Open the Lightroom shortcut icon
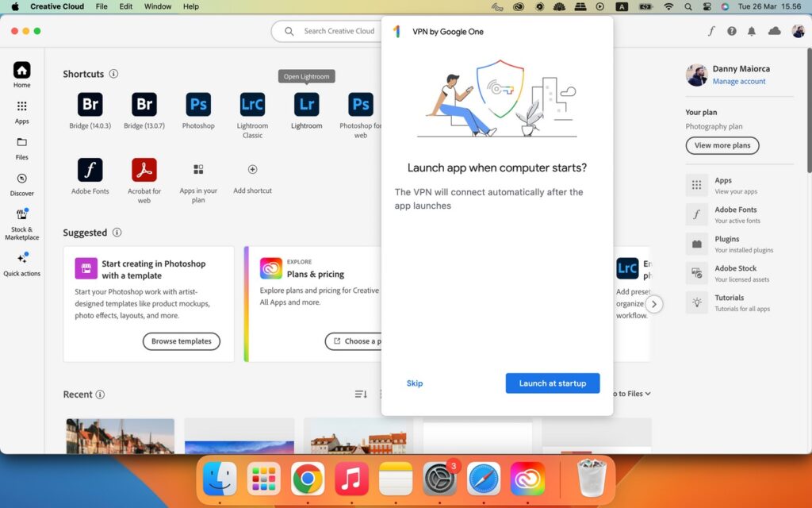The width and height of the screenshot is (812, 508). pyautogui.click(x=307, y=104)
